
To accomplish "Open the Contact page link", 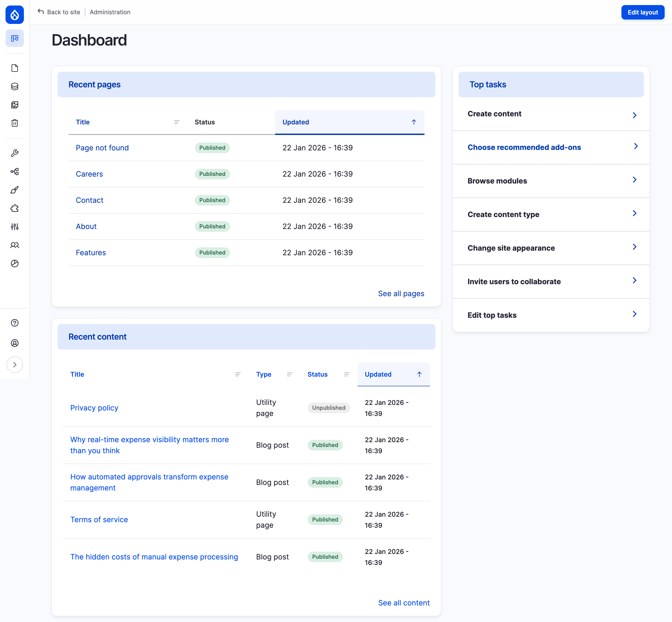I will (89, 200).
